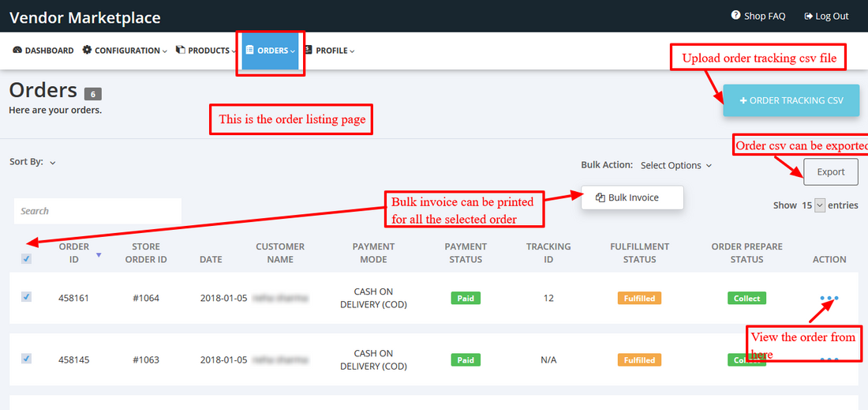Click the Products menu icon
This screenshot has width=868, height=410.
tap(180, 51)
